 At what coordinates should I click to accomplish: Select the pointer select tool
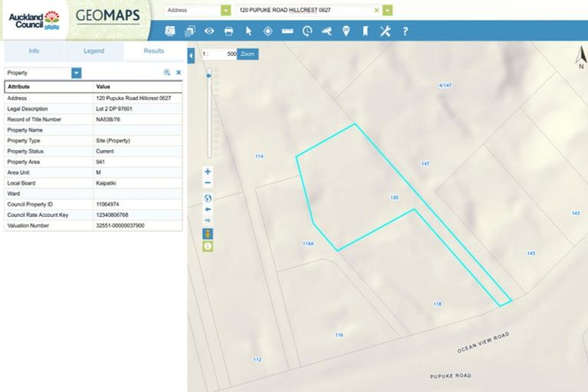click(x=248, y=31)
